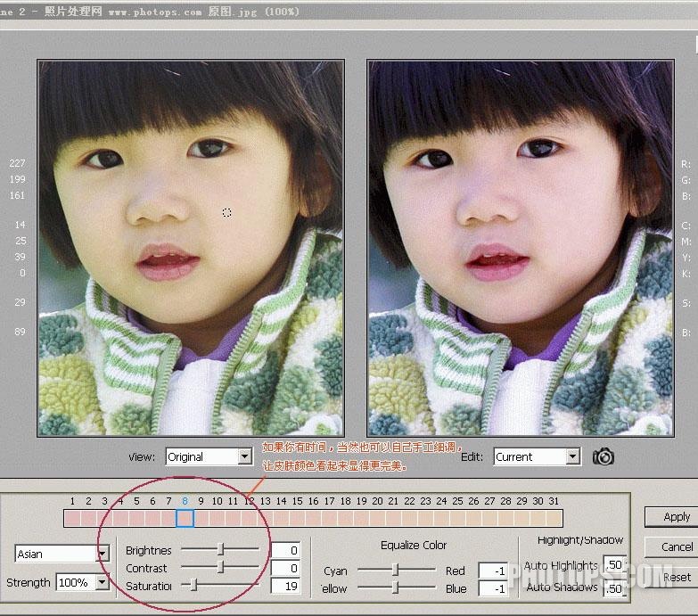Click the value 199 in left readout
The image size is (698, 616).
[17, 179]
